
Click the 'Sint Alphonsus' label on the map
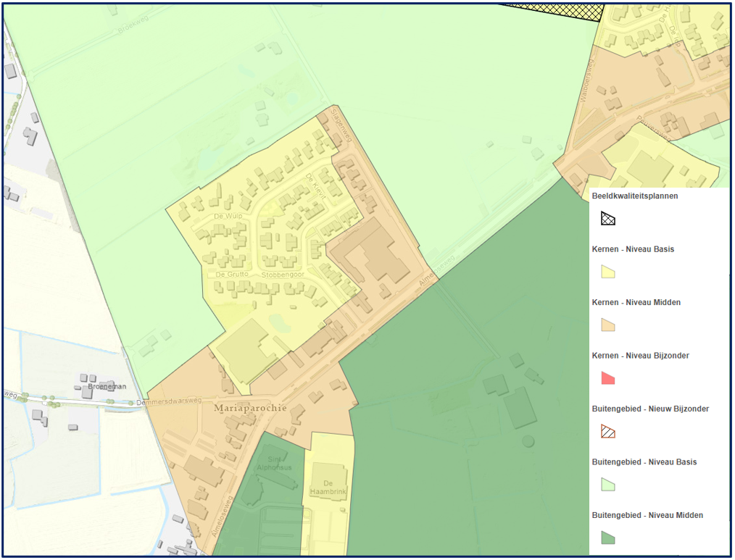pos(274,464)
